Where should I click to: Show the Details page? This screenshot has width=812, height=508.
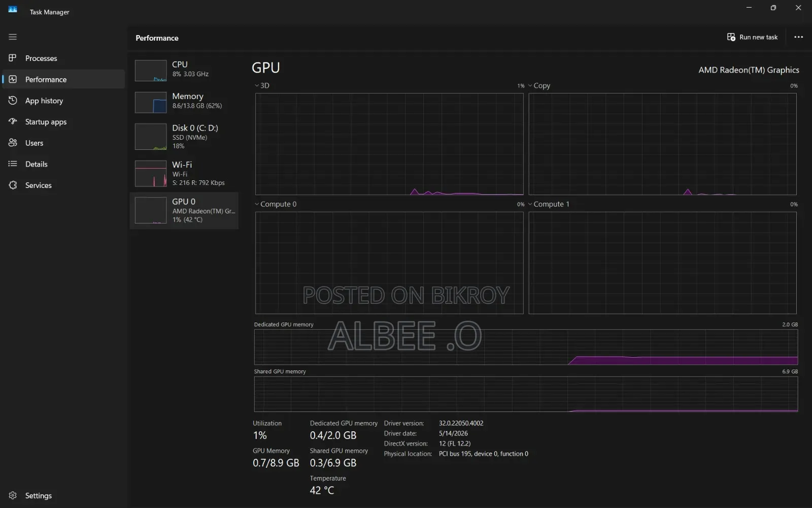click(63, 164)
